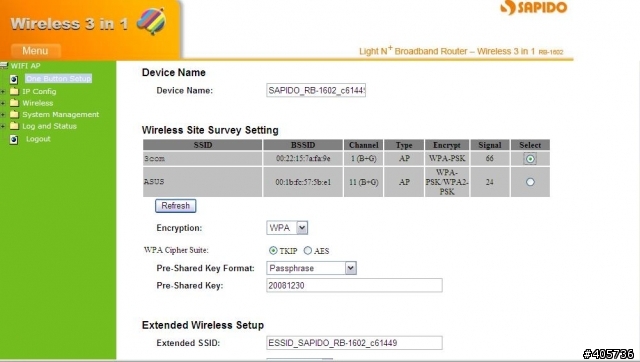Screen dimensions: 640x362
Task: Open the Encryption WPA dropdown
Action: point(287,228)
